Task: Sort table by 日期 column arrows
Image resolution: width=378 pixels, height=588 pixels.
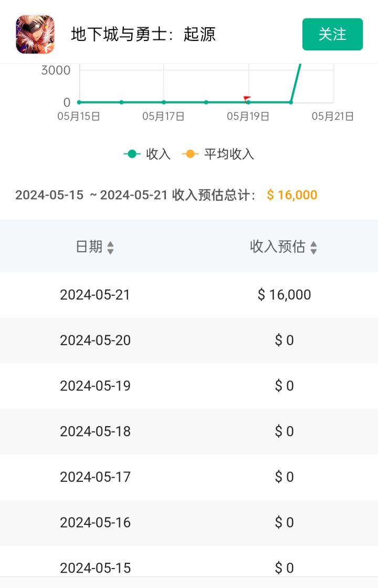Action: (x=110, y=247)
